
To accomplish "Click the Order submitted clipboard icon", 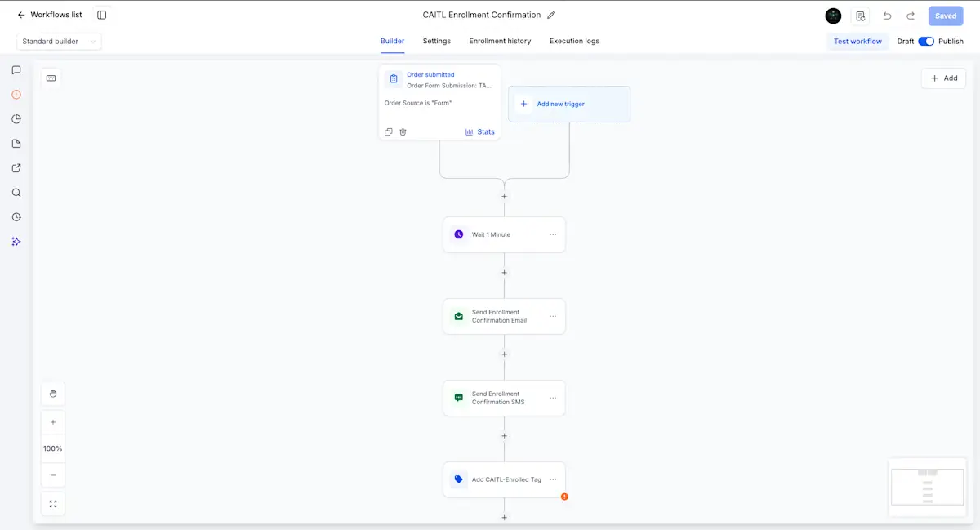I will tap(394, 79).
